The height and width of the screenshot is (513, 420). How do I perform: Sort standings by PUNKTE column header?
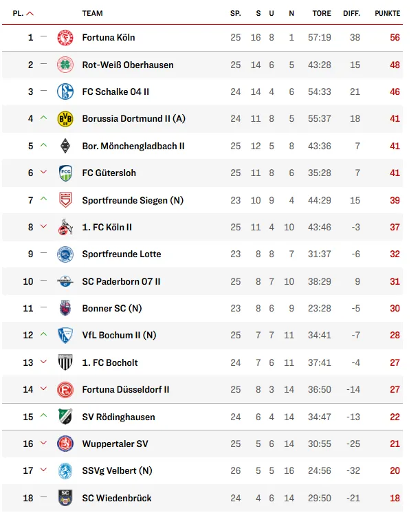point(388,14)
